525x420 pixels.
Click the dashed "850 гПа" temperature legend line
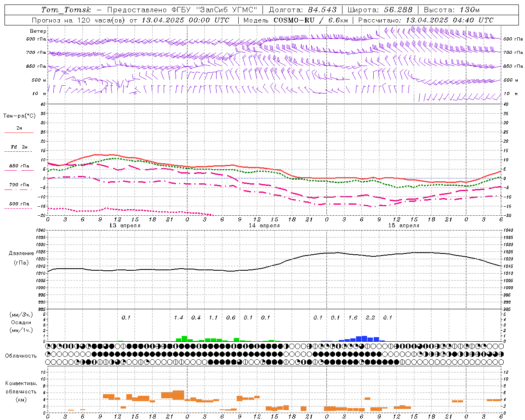[x=19, y=170]
